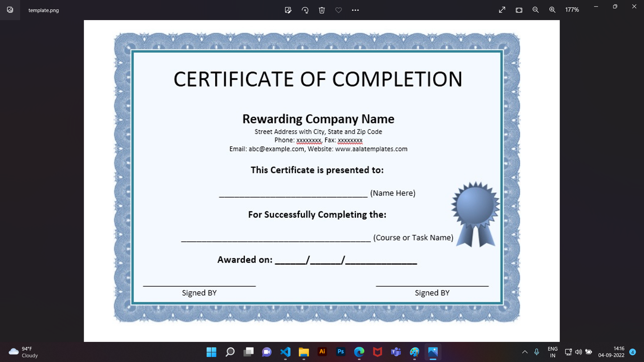The image size is (644, 362).
Task: Open the volume control in tray
Action: [579, 352]
